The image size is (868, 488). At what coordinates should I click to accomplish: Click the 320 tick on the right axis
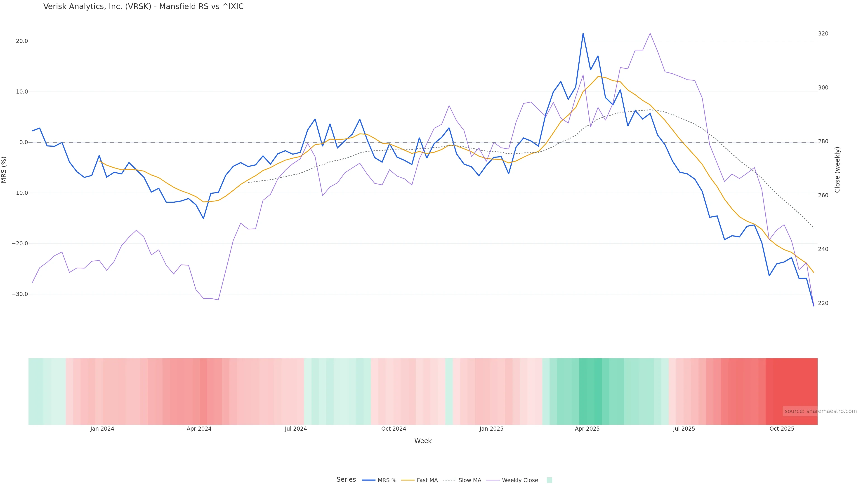click(823, 34)
